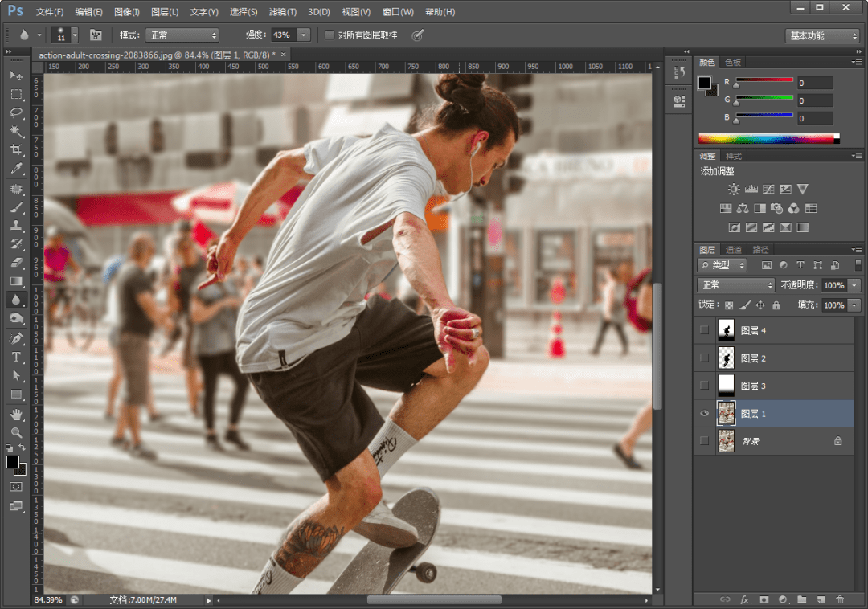Screen dimensions: 868x609
Task: Open the 模式 blur mode dropdown
Action: coord(182,35)
